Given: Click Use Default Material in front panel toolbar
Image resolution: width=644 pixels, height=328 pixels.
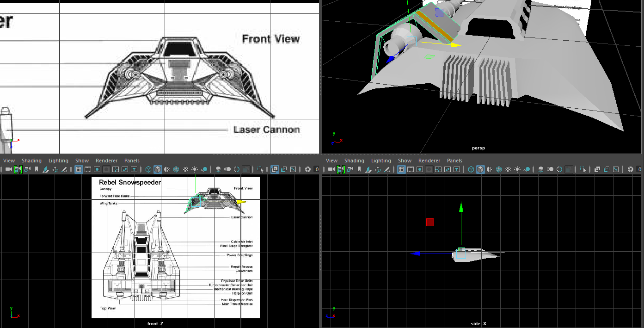Looking at the screenshot, I should pos(167,169).
